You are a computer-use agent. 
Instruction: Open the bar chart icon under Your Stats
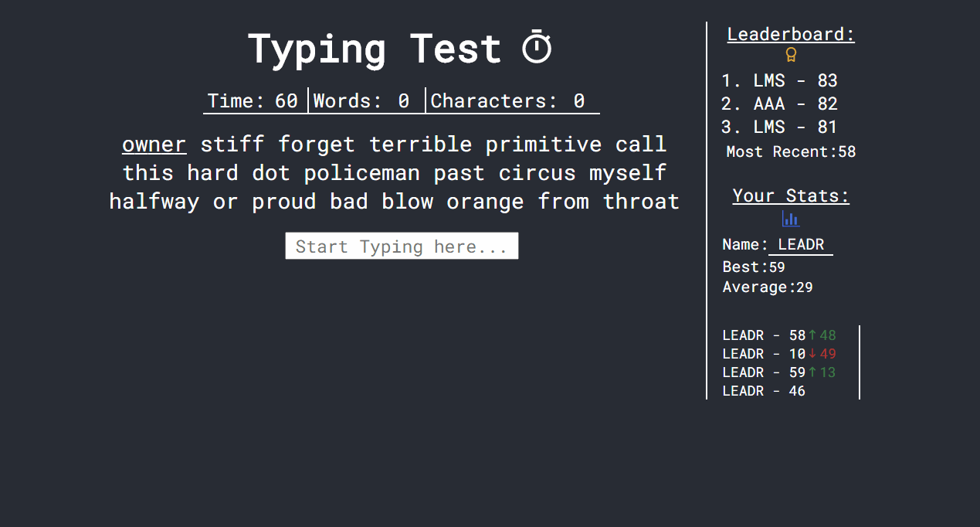click(x=790, y=219)
